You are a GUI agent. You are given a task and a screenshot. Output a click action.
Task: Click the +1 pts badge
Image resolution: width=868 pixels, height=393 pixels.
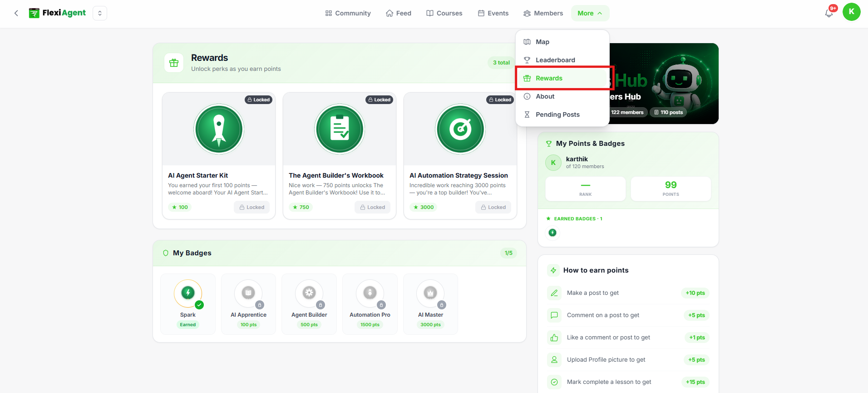coord(697,338)
